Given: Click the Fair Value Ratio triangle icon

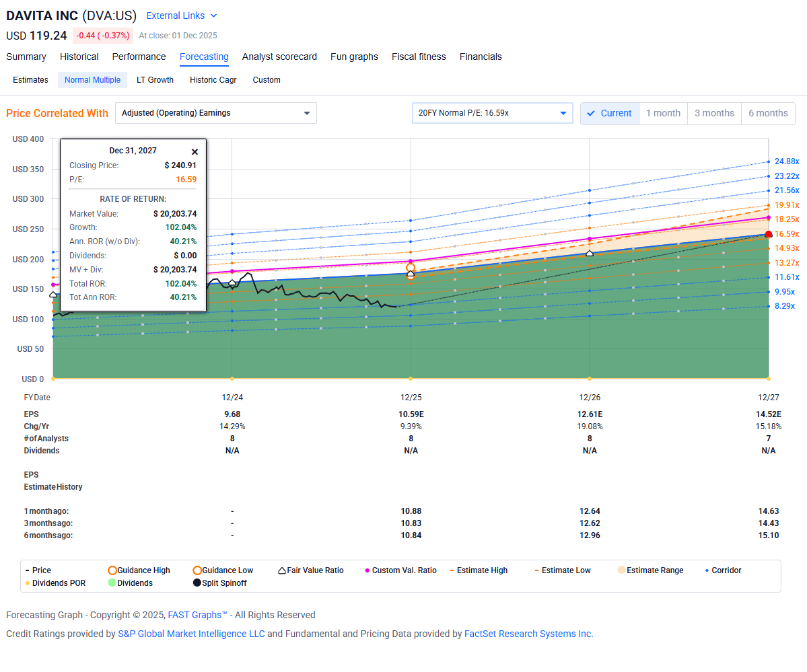Looking at the screenshot, I should pos(282,570).
